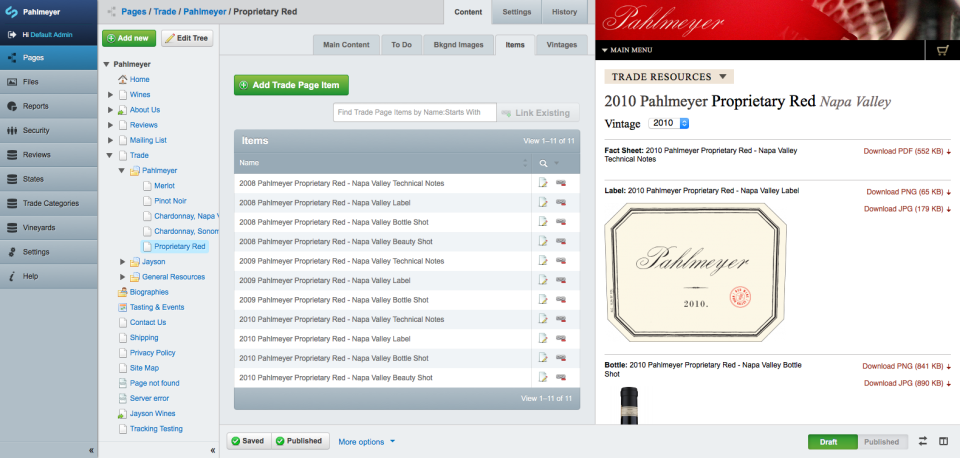Viewport: 960px width, 458px height.
Task: Collapse the Trade tree node
Action: pos(110,156)
